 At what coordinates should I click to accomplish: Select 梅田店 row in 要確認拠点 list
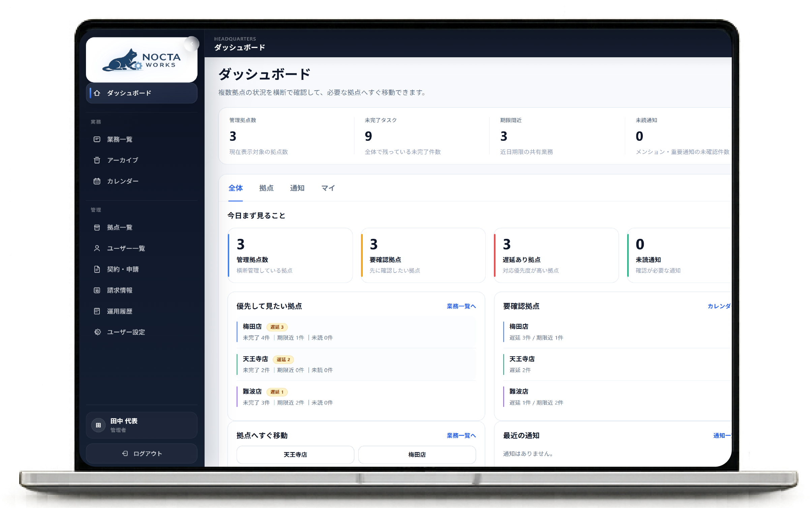click(617, 332)
